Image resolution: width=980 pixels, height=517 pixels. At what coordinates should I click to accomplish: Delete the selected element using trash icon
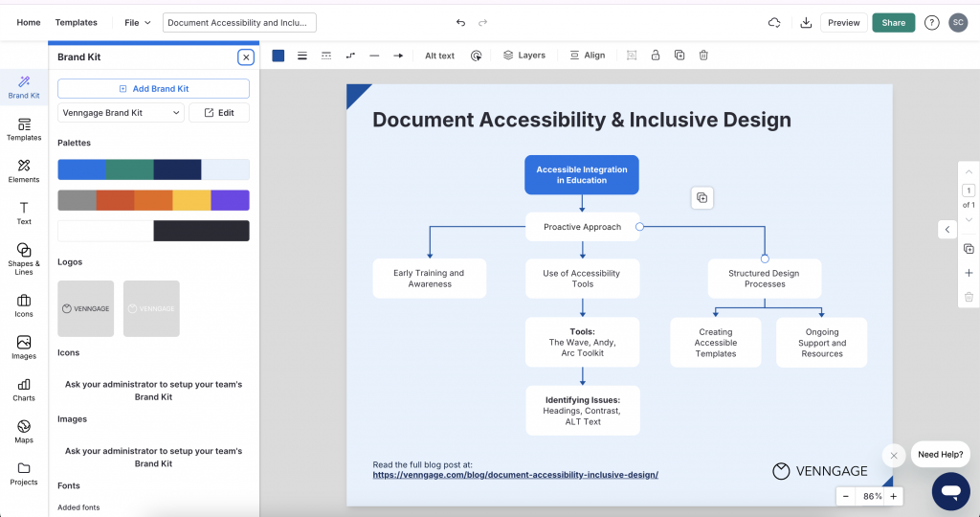point(703,56)
